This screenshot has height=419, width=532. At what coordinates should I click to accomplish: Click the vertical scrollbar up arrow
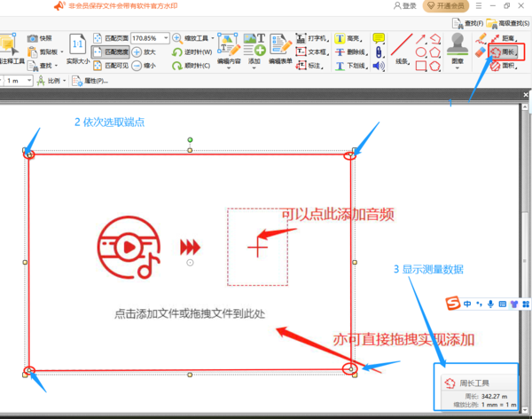click(525, 107)
